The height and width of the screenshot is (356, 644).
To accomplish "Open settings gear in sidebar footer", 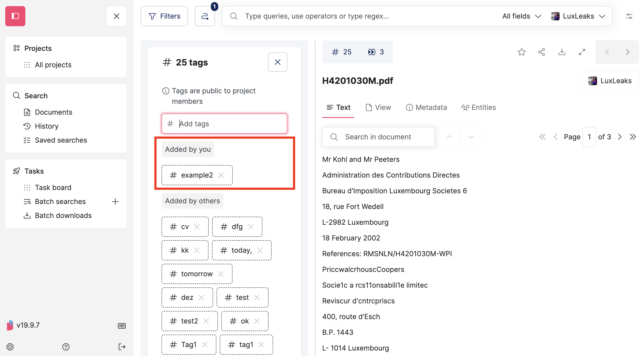I will click(10, 347).
